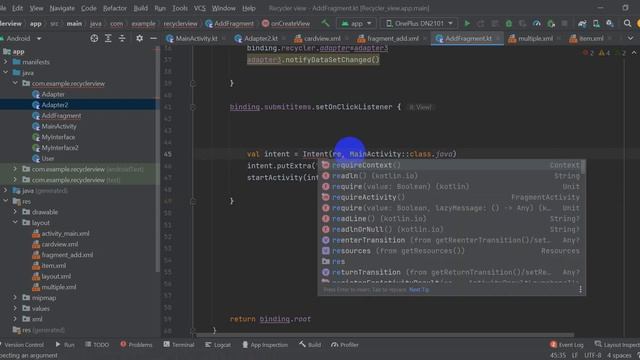
Task: Run the app with green play button
Action: coord(467,24)
